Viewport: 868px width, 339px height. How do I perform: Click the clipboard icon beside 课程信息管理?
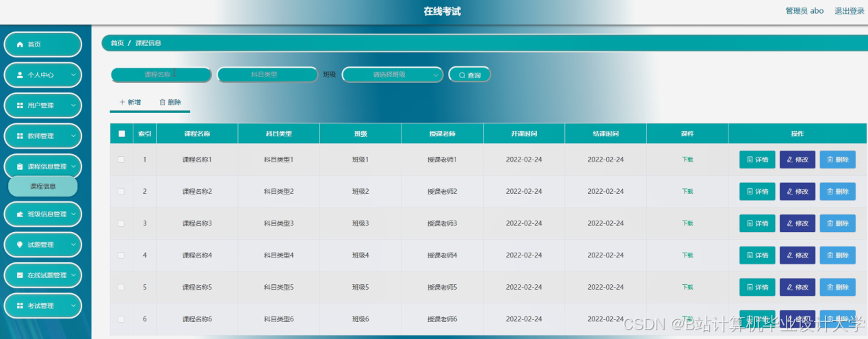(20, 166)
